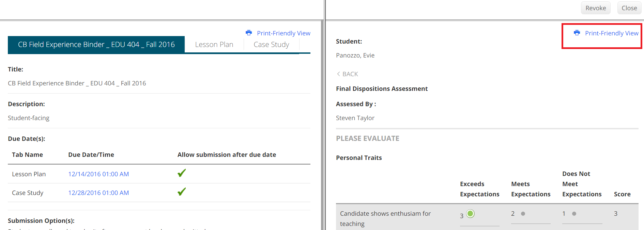Open Lesson Plan due date 12/14/2016 link
This screenshot has width=644, height=230.
coord(98,174)
